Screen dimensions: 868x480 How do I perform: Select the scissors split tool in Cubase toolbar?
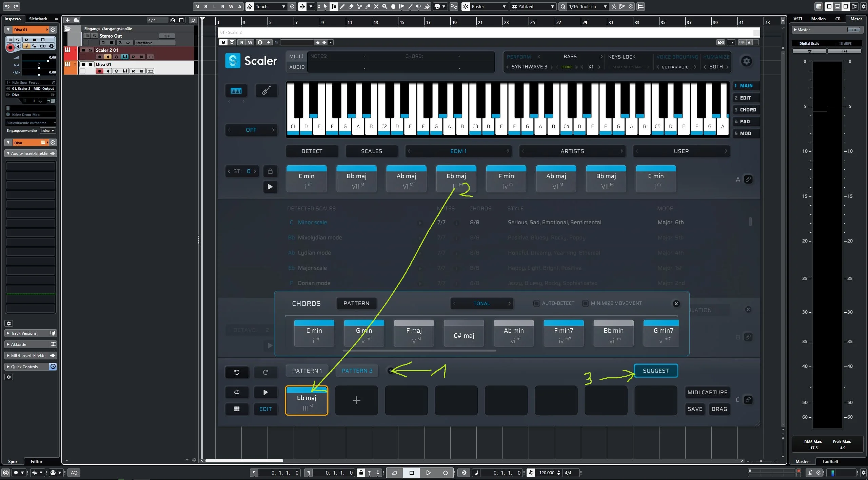click(359, 6)
